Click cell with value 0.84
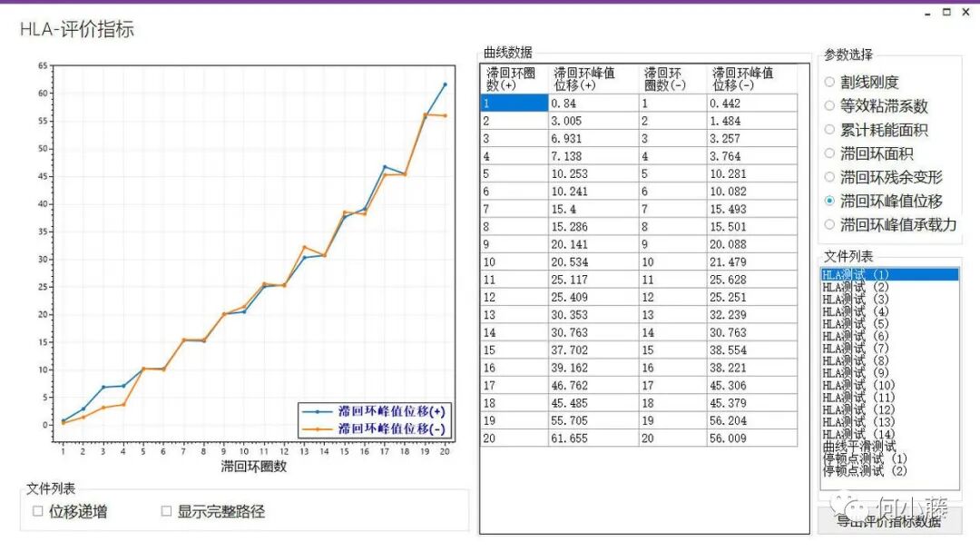Screen dimensions: 980x552 tap(593, 103)
